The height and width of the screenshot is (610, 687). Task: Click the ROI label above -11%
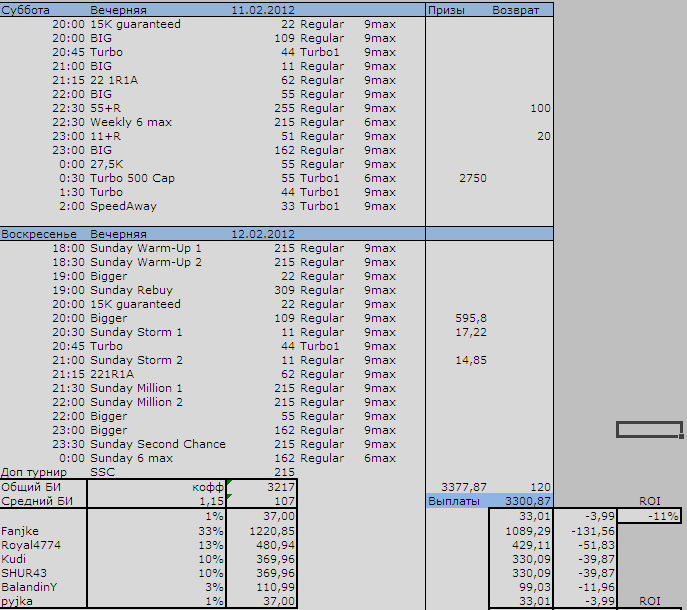(x=649, y=501)
